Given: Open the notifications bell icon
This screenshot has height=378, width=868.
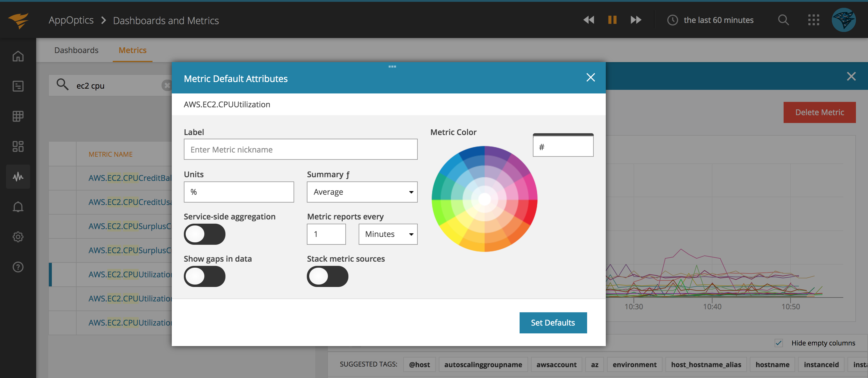Looking at the screenshot, I should tap(18, 206).
